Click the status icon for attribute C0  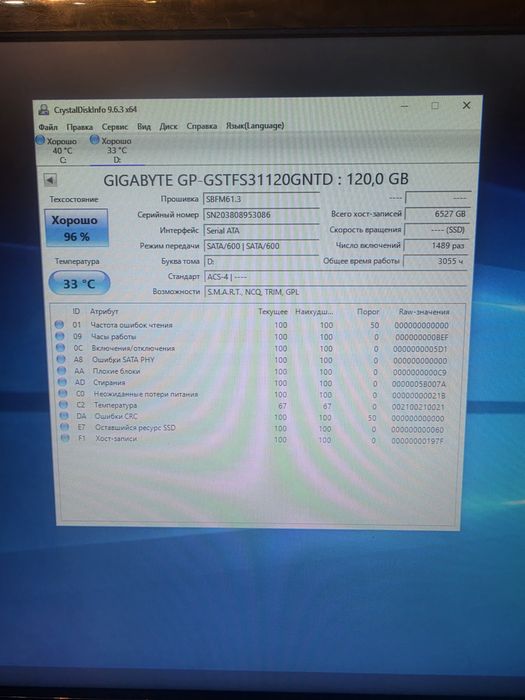[63, 393]
